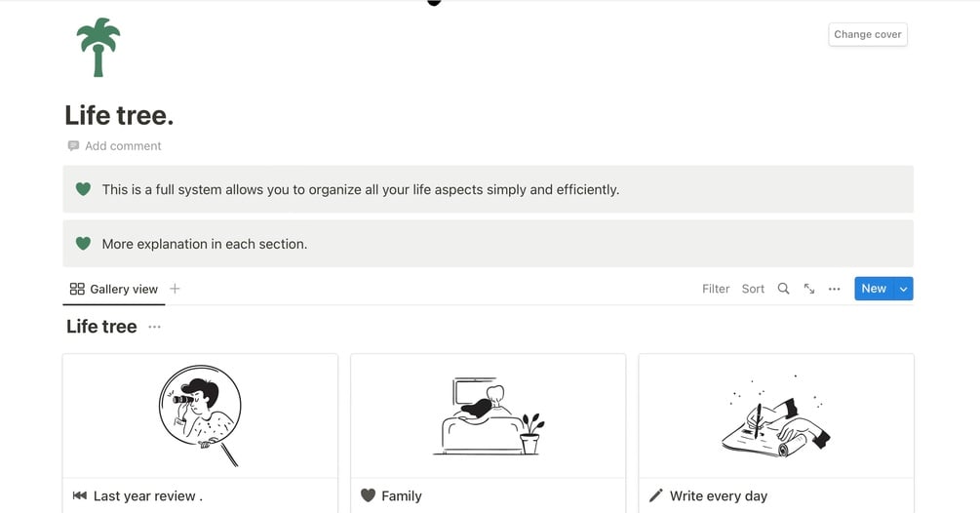Open the Filter menu

pyautogui.click(x=716, y=289)
